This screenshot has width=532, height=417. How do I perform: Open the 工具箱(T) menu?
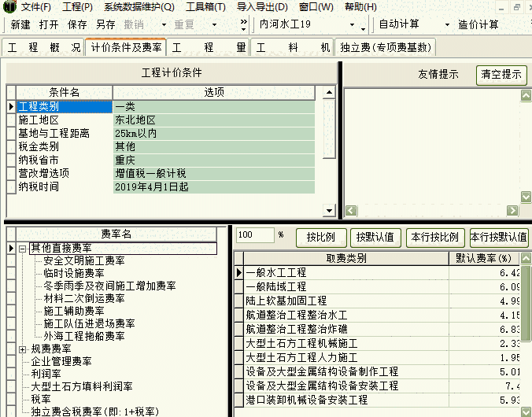tap(205, 7)
